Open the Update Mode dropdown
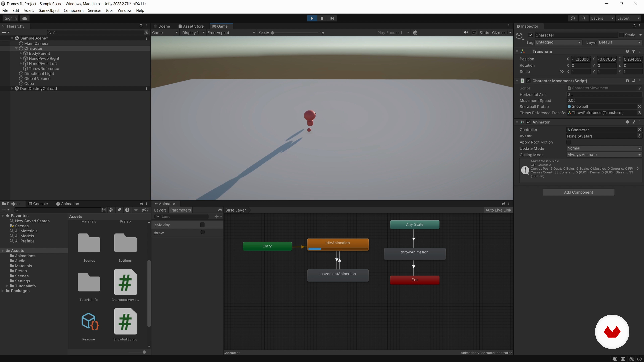Viewport: 644px width, 362px height. 604,148
